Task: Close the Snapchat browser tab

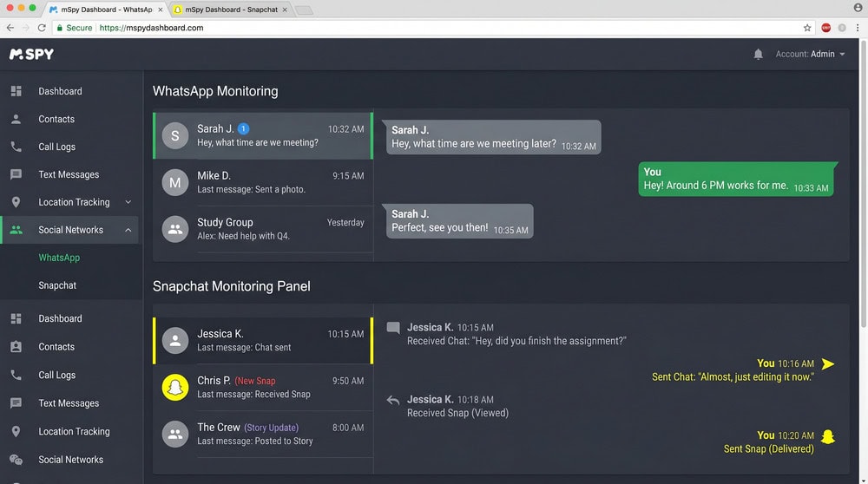Action: 285,10
